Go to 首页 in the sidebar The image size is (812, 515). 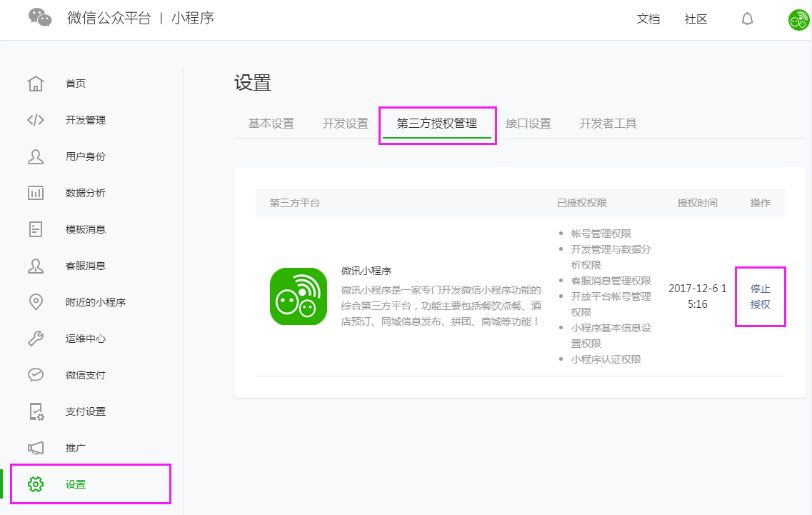coord(76,84)
